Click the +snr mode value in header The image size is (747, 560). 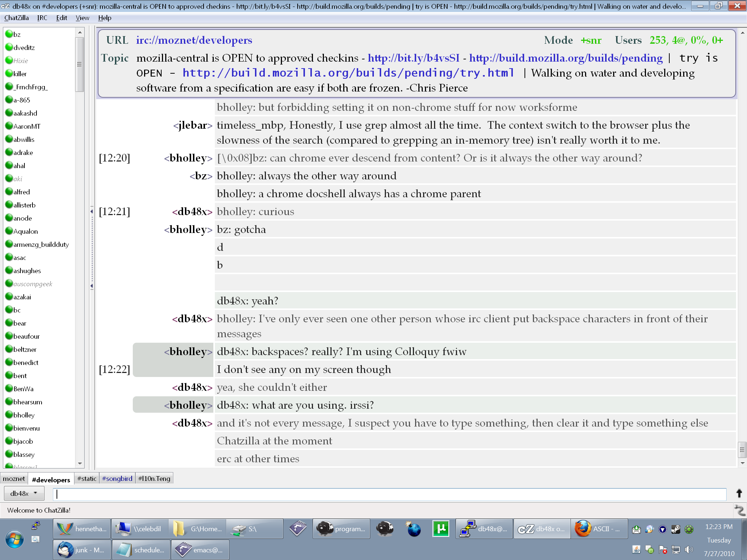pos(591,40)
